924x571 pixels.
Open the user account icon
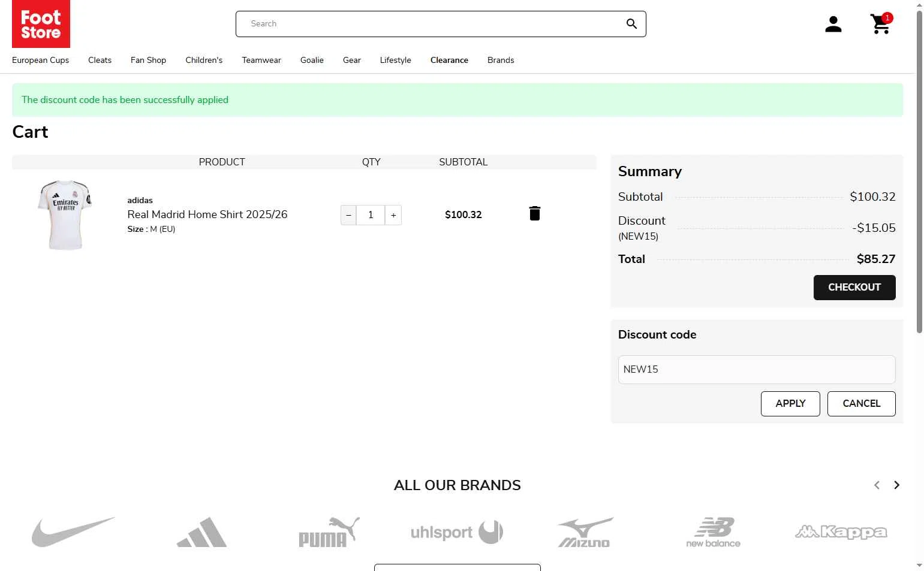[833, 24]
